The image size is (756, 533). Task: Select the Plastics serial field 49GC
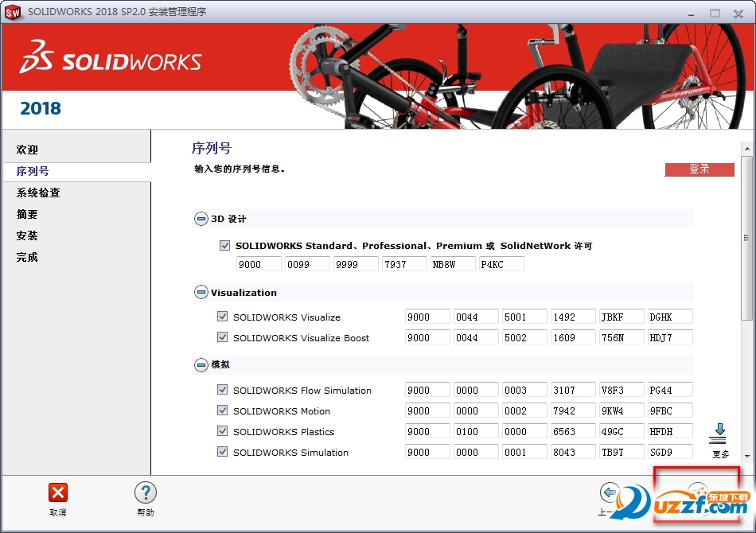(622, 431)
